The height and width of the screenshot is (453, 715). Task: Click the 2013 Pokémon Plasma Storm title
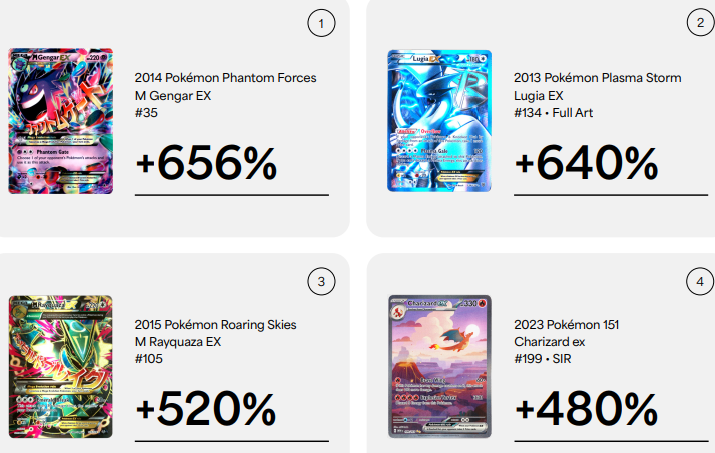pos(597,78)
